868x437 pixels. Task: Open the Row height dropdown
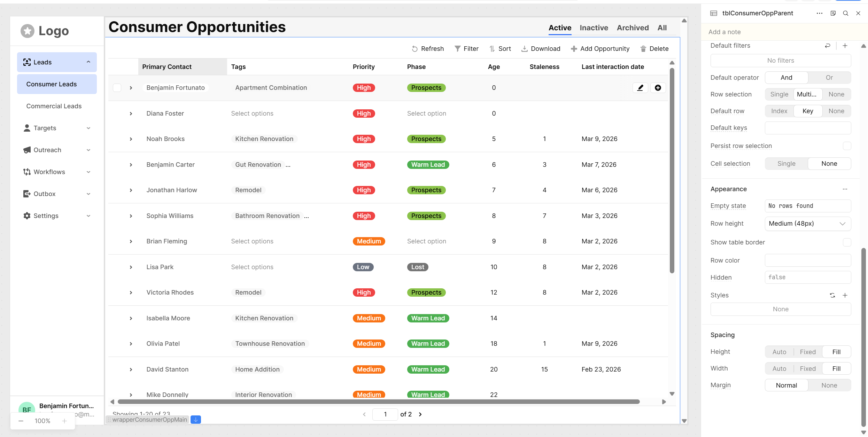click(x=807, y=224)
